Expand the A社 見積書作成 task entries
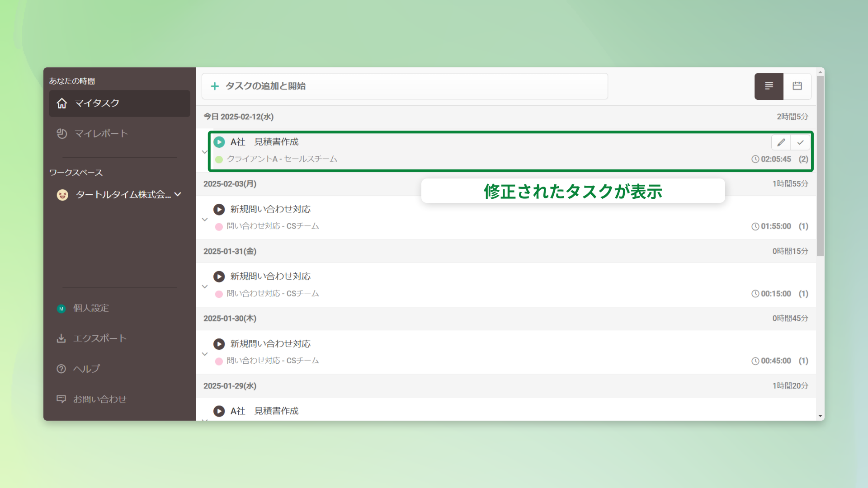 pos(204,152)
